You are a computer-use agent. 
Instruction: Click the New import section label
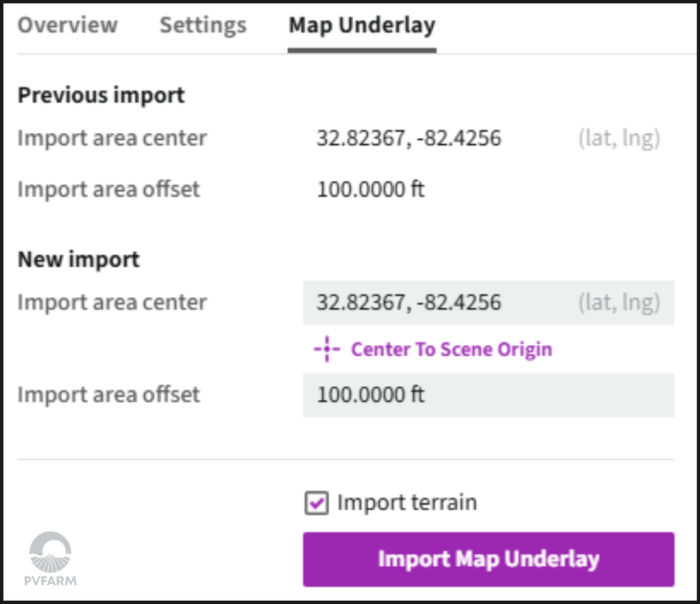pyautogui.click(x=78, y=259)
